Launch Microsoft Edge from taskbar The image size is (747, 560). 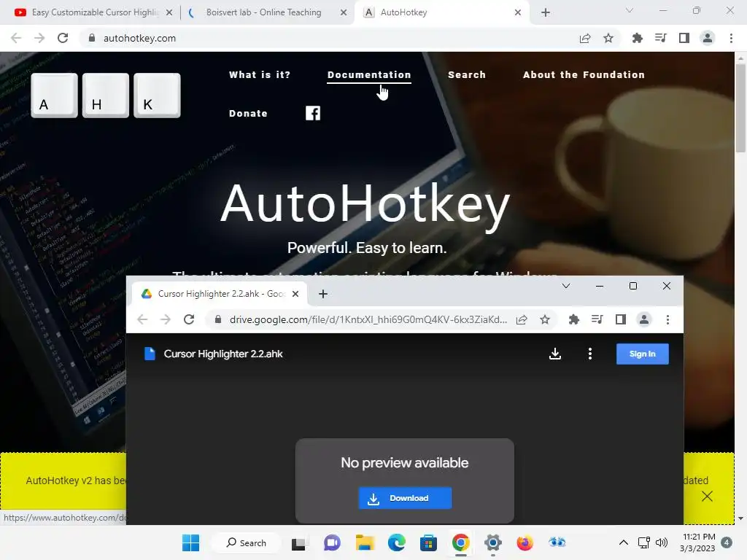(396, 542)
